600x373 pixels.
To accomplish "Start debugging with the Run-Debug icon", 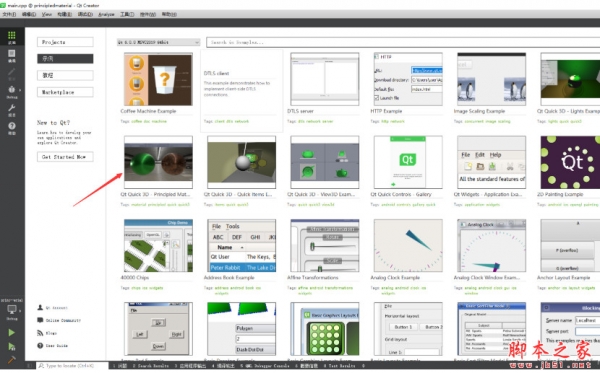I will click(12, 347).
